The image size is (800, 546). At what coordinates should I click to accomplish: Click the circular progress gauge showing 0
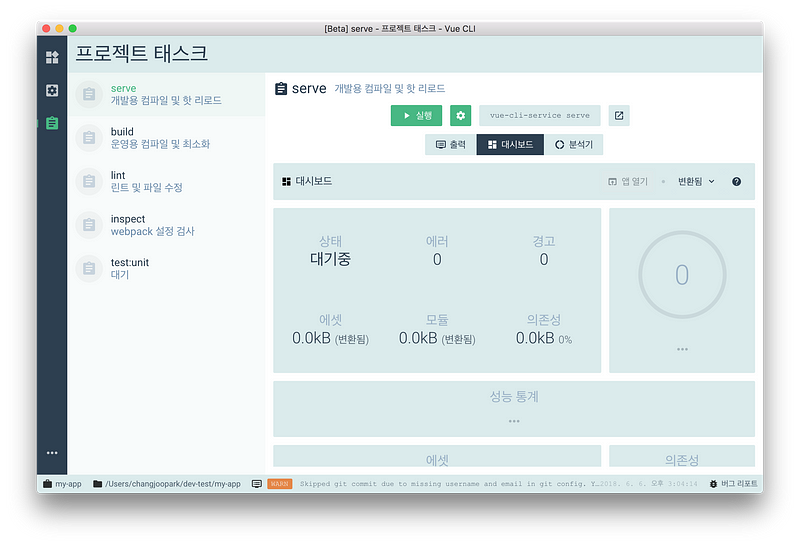click(682, 275)
